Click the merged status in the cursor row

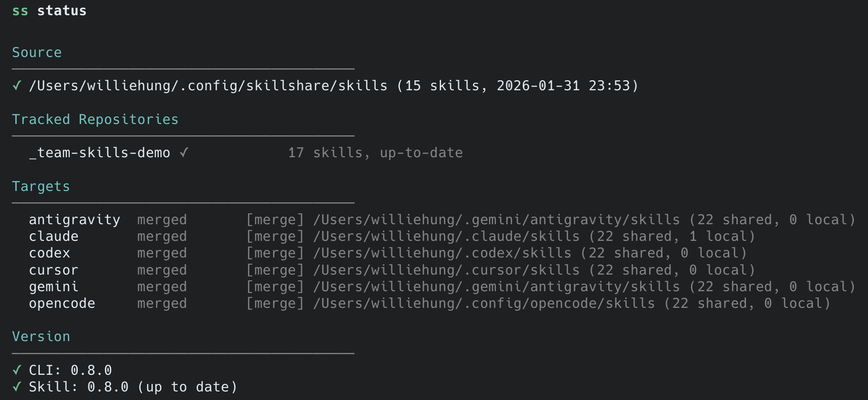[x=162, y=270]
